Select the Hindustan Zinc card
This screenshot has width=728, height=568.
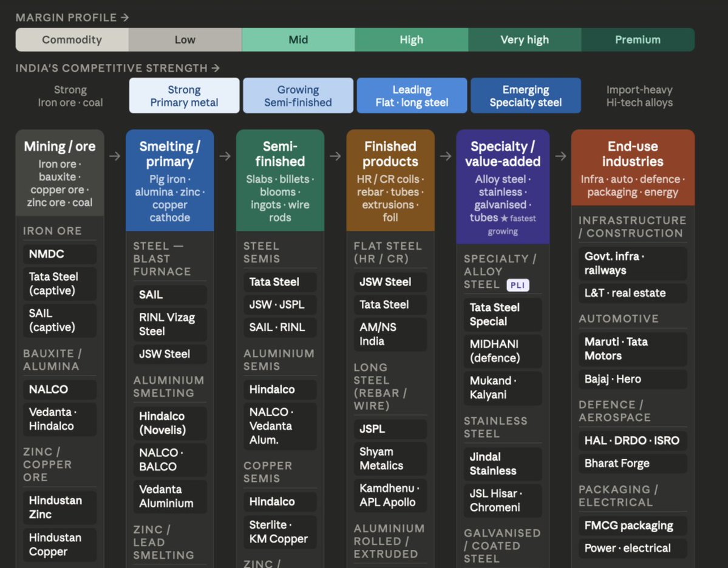60,508
